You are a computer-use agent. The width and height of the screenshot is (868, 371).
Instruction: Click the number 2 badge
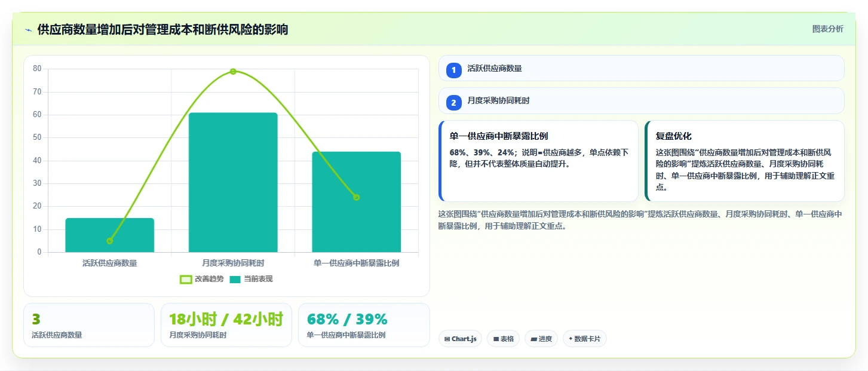(453, 103)
